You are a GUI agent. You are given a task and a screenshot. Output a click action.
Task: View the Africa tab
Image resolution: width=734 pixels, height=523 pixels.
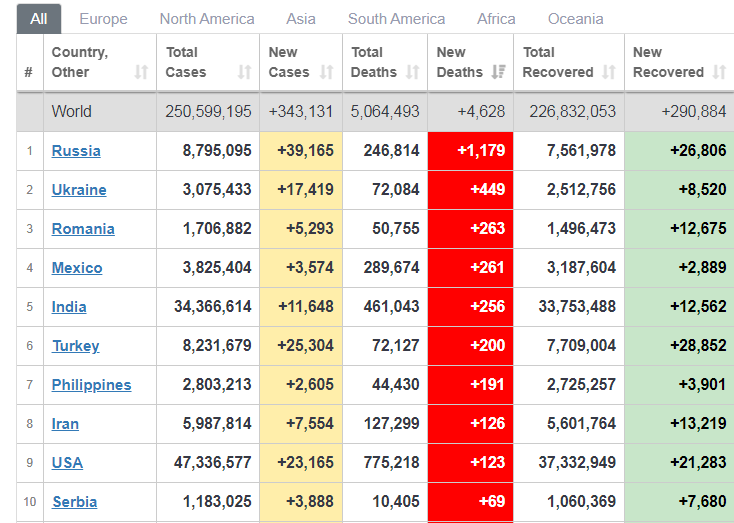point(496,19)
